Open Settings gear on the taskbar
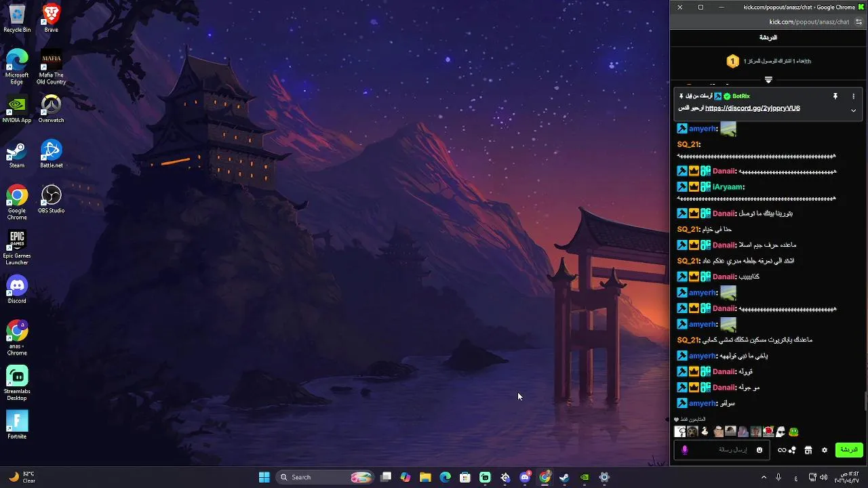The height and width of the screenshot is (488, 868). (604, 477)
